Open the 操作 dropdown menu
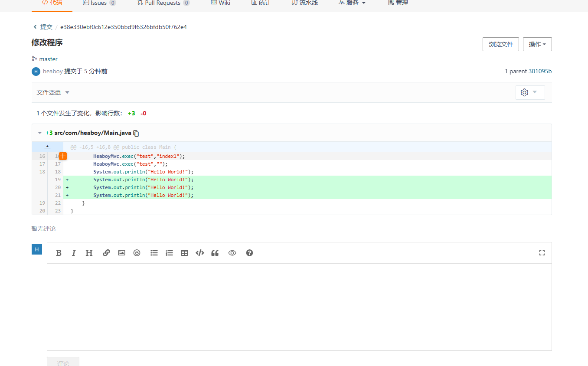Screen dimensions: 588x366 [537, 44]
